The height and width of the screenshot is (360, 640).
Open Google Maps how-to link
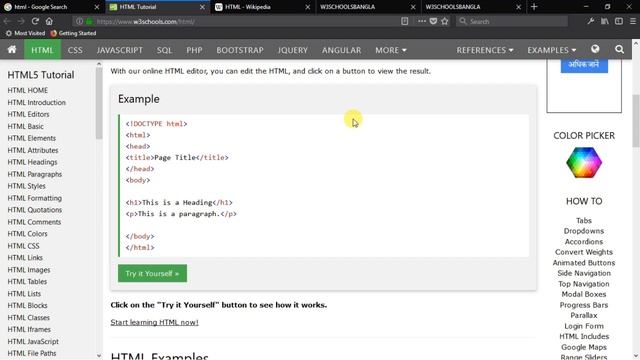[584, 347]
